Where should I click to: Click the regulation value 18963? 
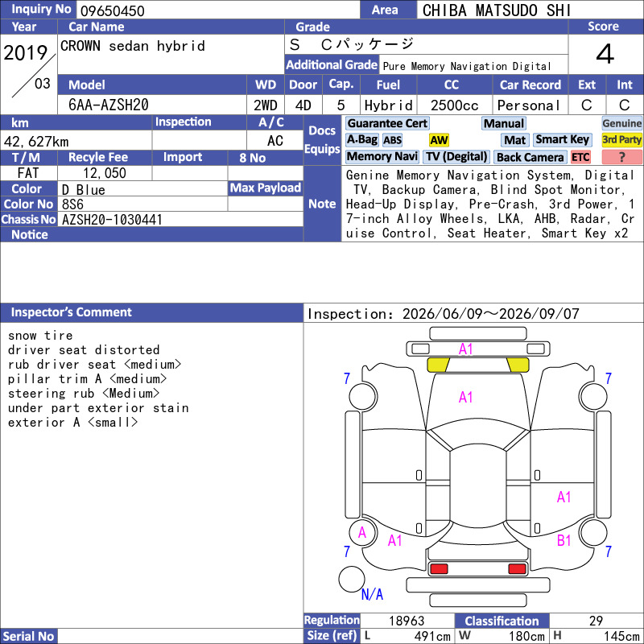(x=407, y=621)
